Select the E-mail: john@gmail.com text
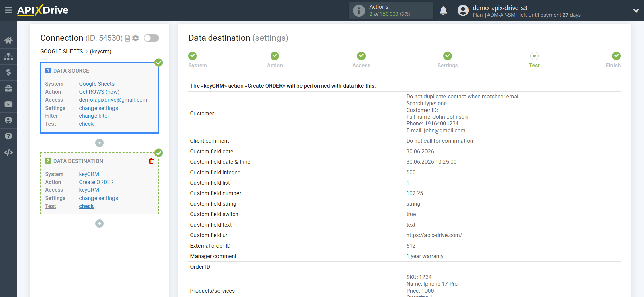644x297 pixels. click(x=436, y=130)
